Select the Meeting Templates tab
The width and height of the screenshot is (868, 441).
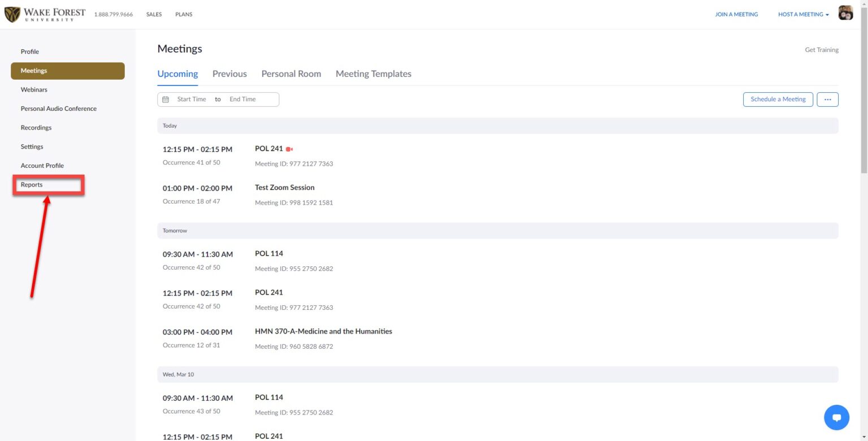(x=373, y=73)
